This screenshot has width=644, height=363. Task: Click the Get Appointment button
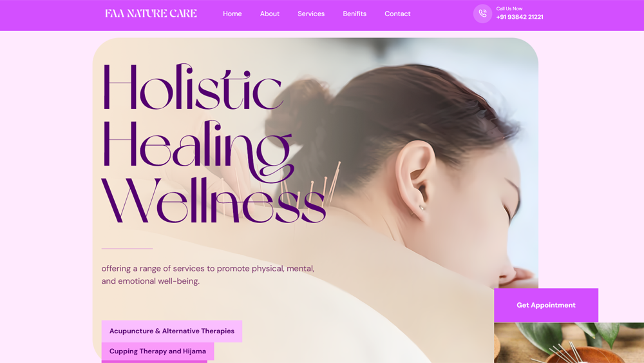(x=546, y=305)
